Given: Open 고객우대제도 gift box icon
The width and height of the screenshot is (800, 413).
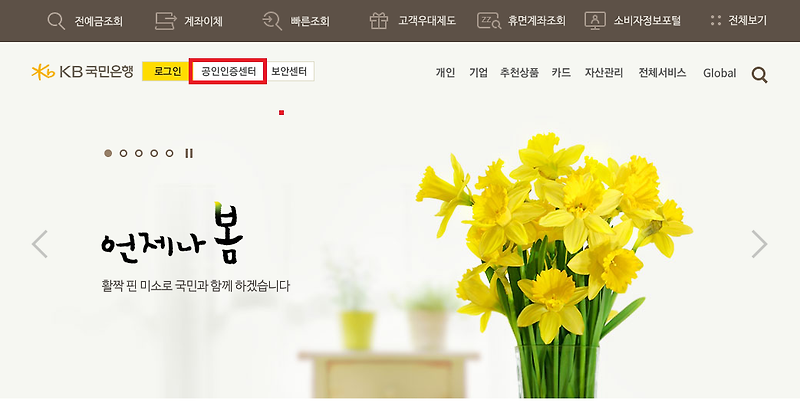Looking at the screenshot, I should (x=379, y=21).
